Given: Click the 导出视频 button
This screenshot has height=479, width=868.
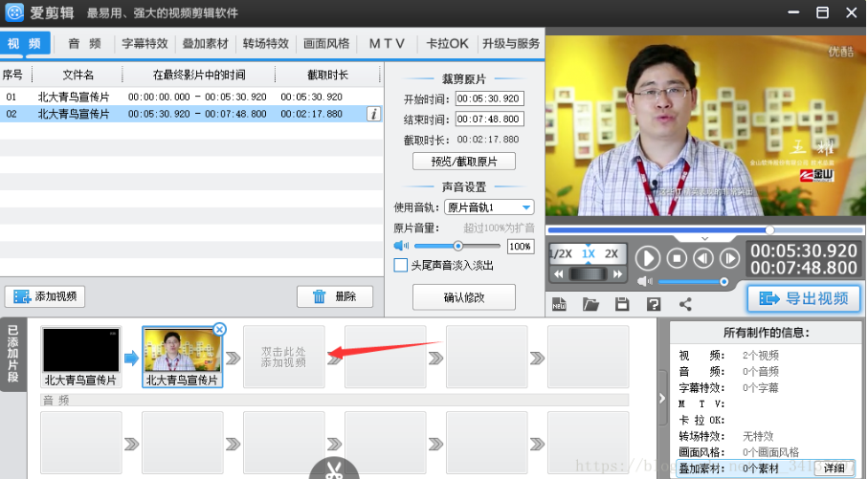Looking at the screenshot, I should pos(804,298).
